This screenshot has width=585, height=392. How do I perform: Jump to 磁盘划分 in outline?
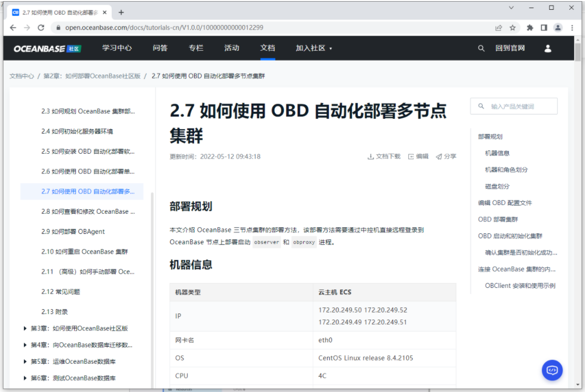[x=497, y=186]
